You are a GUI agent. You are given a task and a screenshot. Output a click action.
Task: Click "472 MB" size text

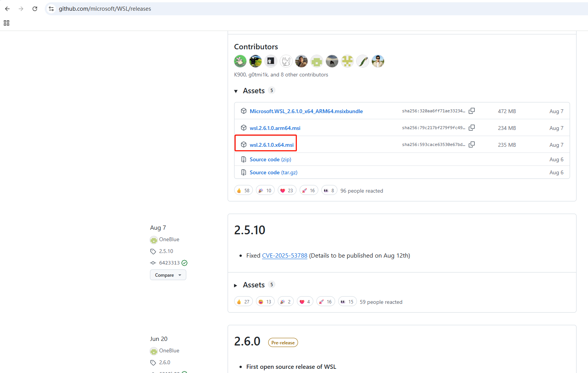(507, 111)
